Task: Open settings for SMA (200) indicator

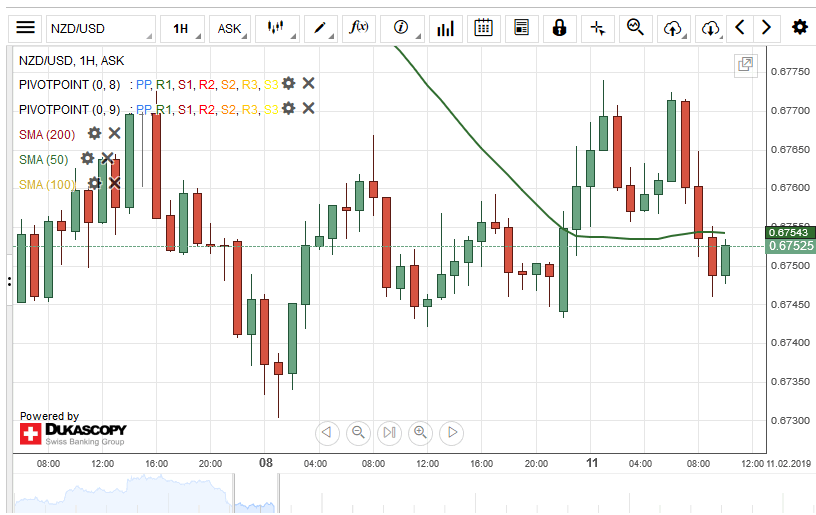Action: click(94, 133)
